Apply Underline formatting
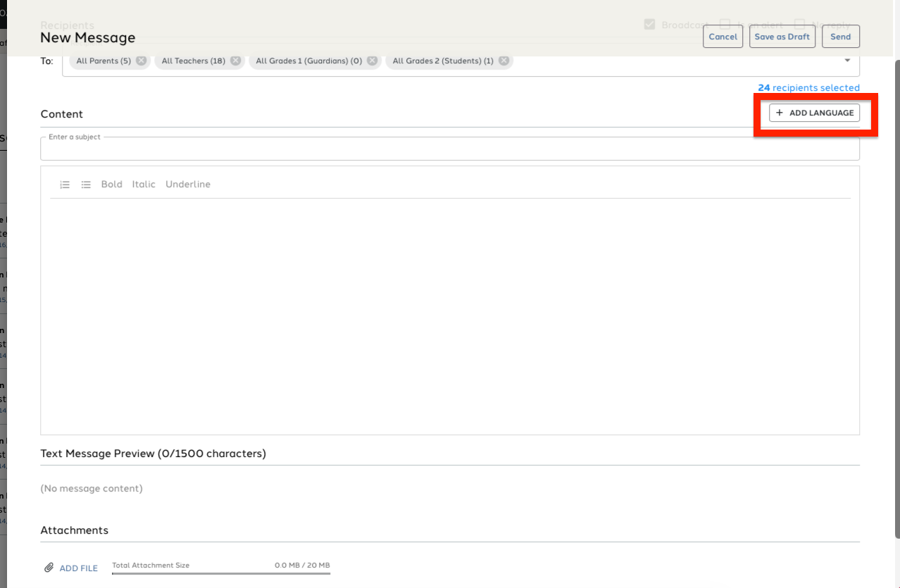The height and width of the screenshot is (588, 900). pyautogui.click(x=188, y=184)
